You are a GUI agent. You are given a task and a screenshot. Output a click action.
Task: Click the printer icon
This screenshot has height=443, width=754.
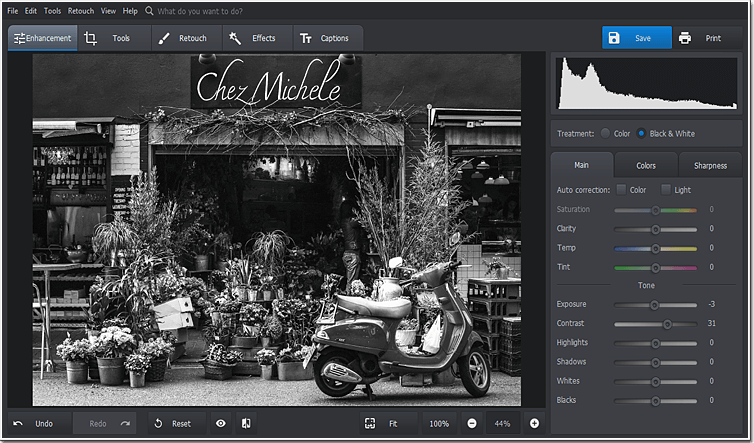point(685,38)
